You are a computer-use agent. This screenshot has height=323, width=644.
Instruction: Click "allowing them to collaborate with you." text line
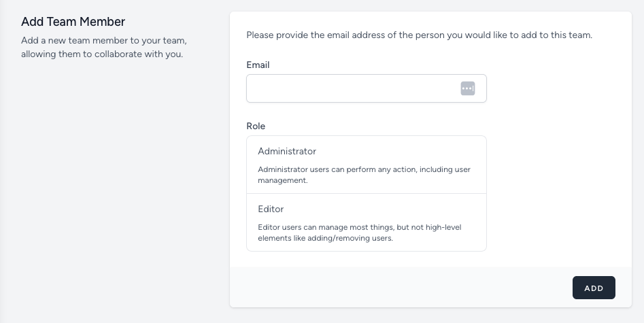point(102,54)
